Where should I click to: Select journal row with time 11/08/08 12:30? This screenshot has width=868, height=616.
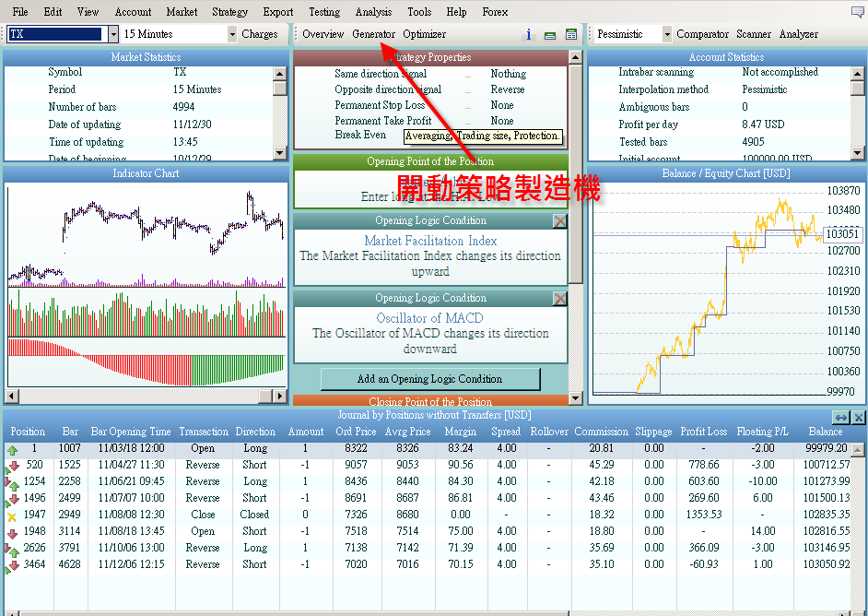coord(427,515)
